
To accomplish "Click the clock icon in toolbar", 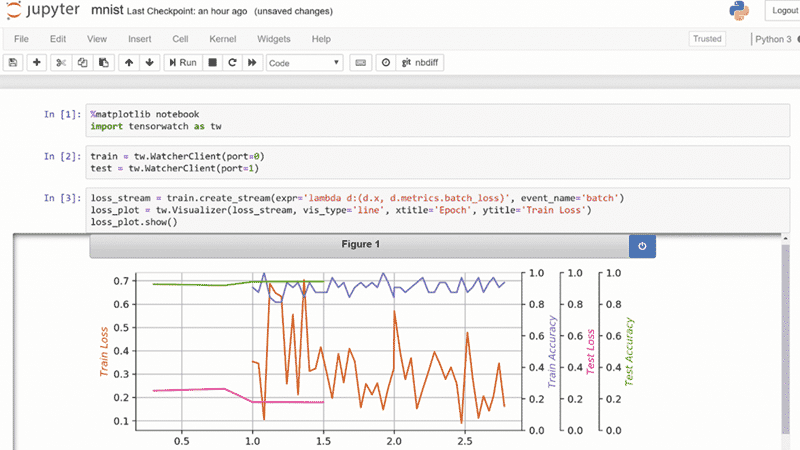I will (x=386, y=63).
